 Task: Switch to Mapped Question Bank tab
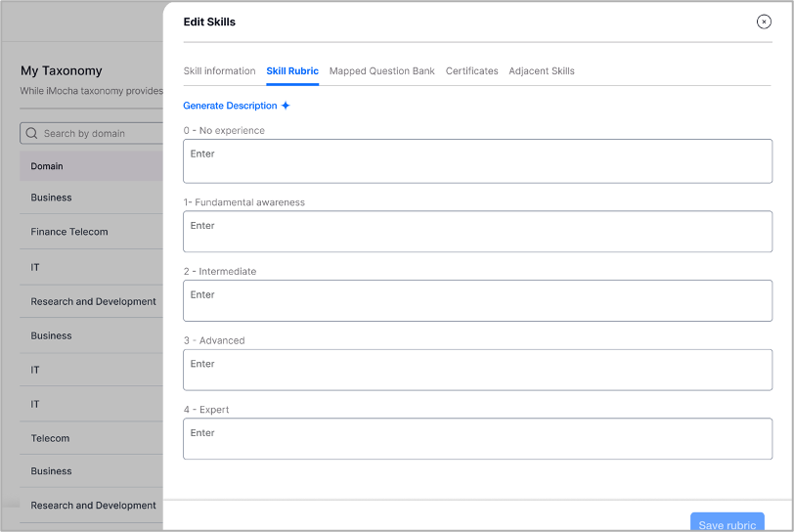coord(381,71)
